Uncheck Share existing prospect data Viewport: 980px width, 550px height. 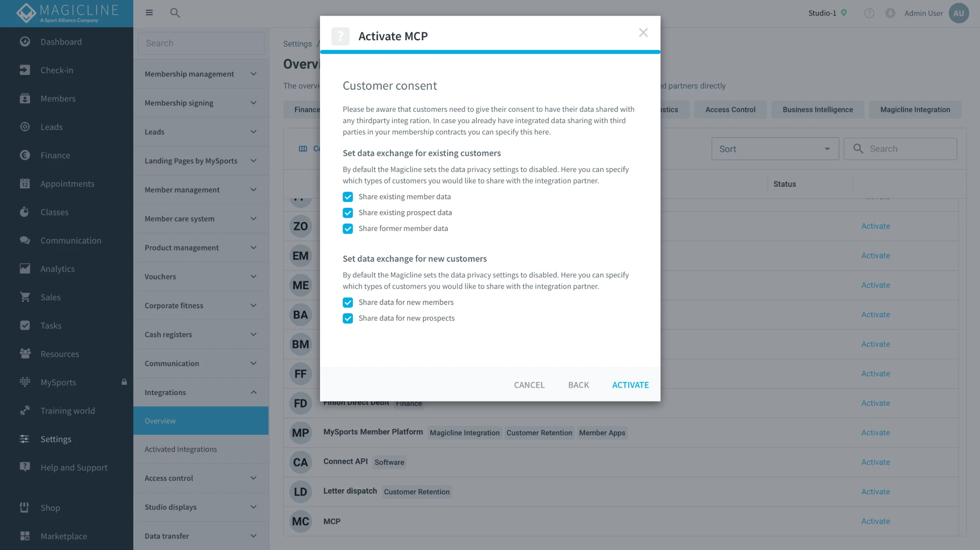[x=348, y=213]
